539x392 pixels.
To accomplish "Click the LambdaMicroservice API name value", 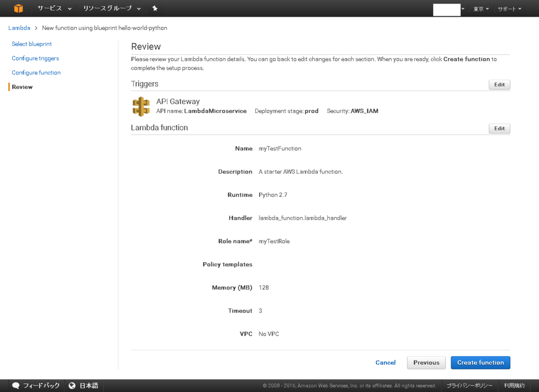I will 215,111.
